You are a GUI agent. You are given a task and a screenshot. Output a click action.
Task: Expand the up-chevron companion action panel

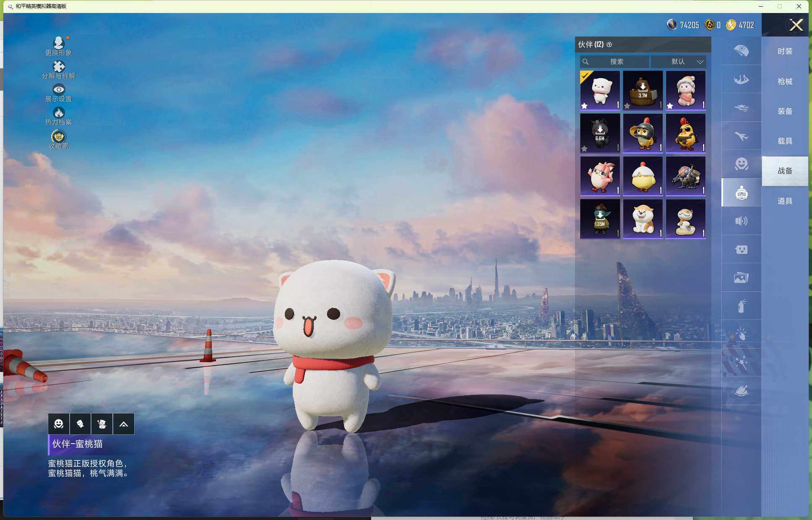pyautogui.click(x=124, y=424)
